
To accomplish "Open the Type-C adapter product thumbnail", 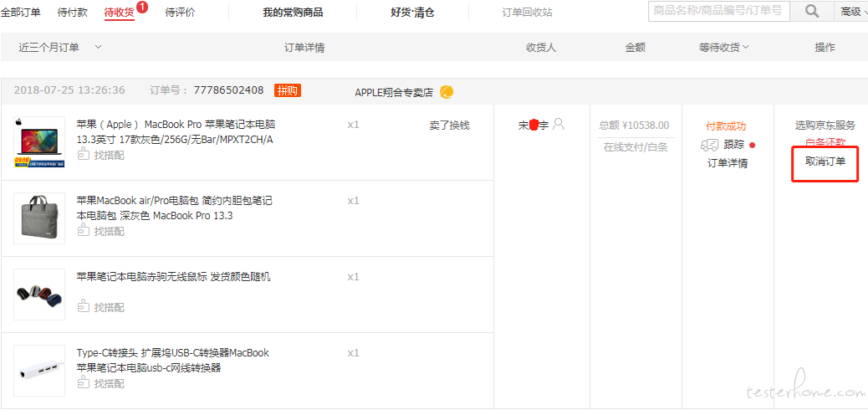I will tap(39, 371).
